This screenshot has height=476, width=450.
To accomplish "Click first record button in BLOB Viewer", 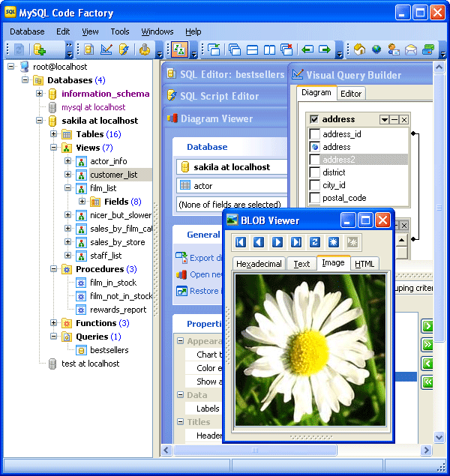I will point(240,242).
